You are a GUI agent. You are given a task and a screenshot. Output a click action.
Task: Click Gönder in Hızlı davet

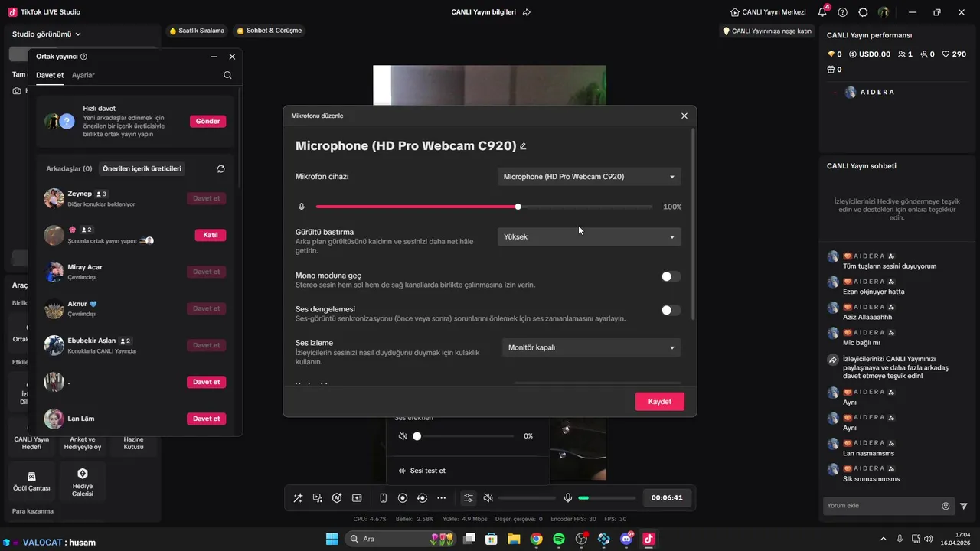(x=207, y=121)
